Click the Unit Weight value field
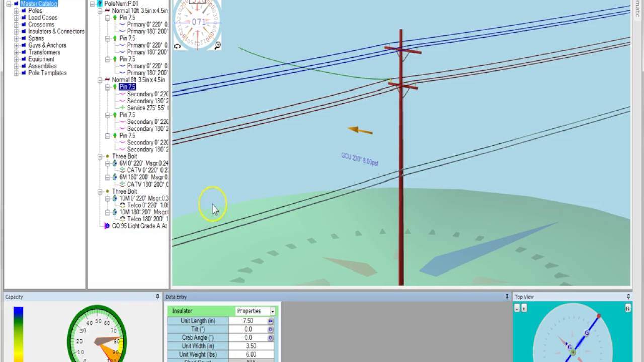The height and width of the screenshot is (362, 644). click(251, 355)
